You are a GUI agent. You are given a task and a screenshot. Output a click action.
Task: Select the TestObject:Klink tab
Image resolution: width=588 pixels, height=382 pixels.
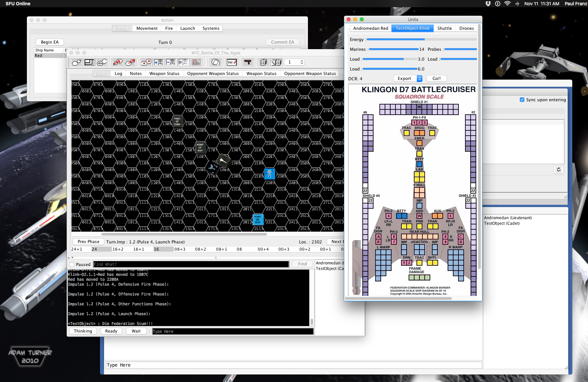tap(413, 29)
